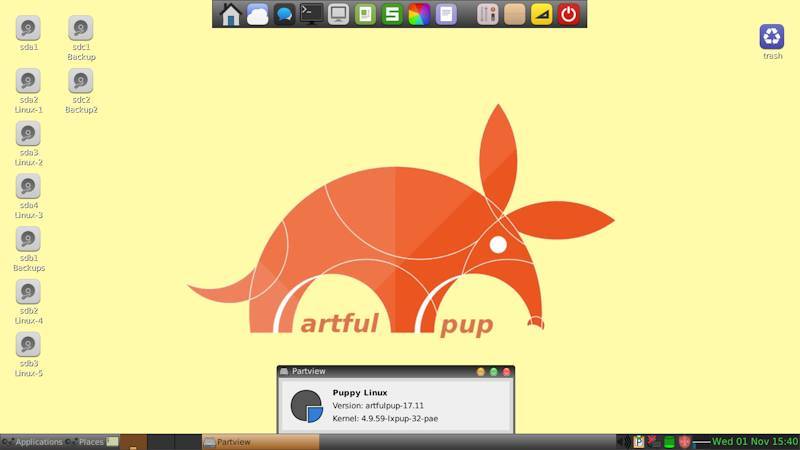The image size is (800, 450).
Task: Launch the green S spreadsheet icon
Action: pos(392,14)
